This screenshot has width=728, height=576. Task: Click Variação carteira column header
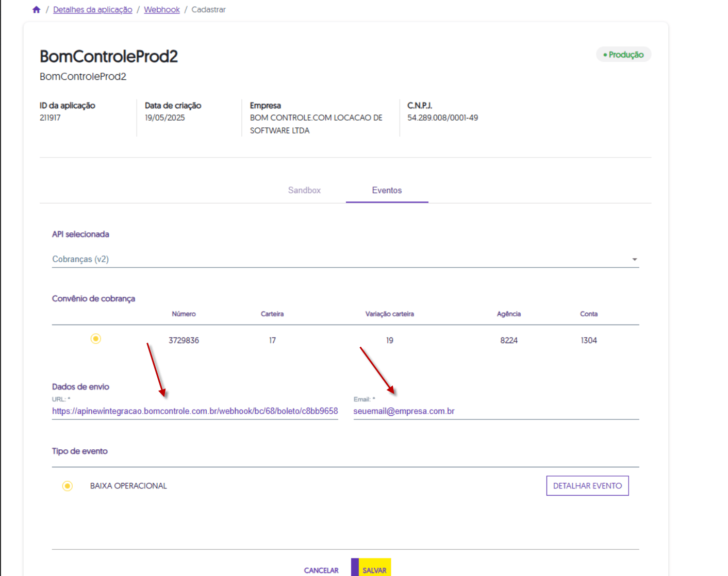click(x=390, y=314)
